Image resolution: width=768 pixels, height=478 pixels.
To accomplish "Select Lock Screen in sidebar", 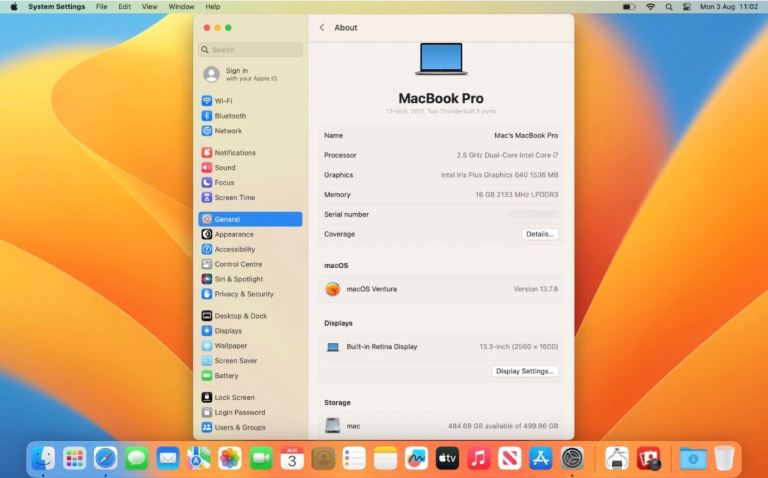I will click(x=250, y=398).
